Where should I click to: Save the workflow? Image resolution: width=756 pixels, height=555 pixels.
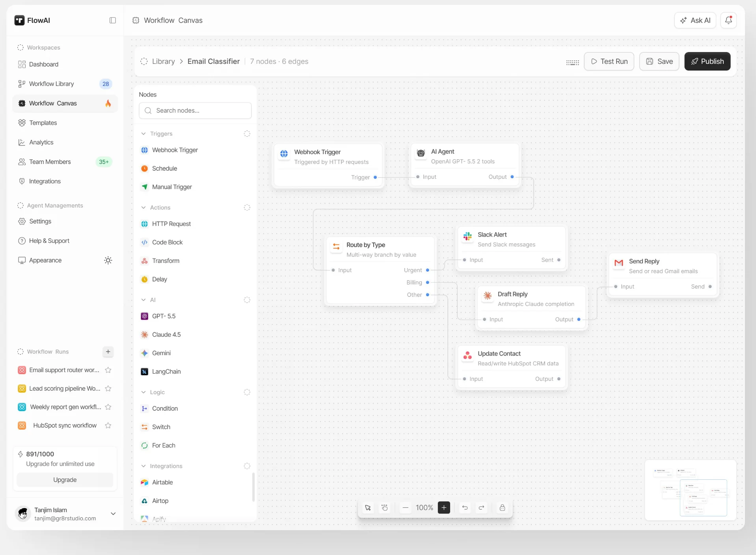(x=659, y=61)
